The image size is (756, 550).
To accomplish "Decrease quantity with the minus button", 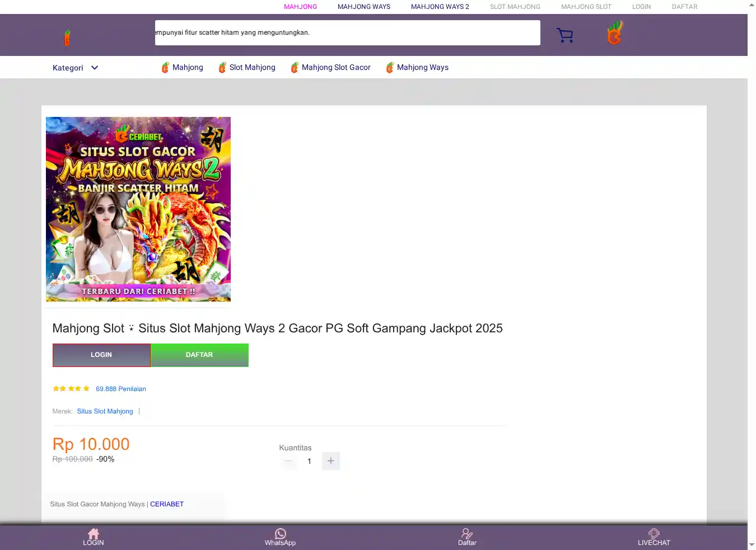I will click(288, 461).
